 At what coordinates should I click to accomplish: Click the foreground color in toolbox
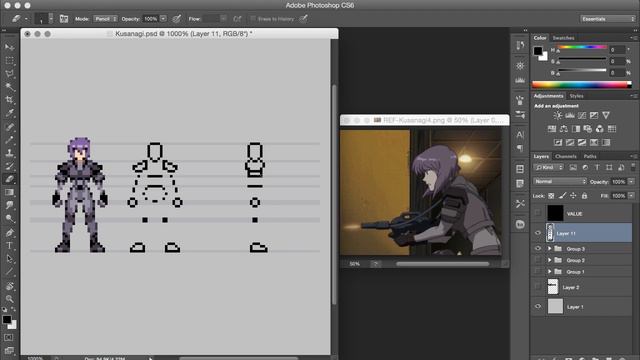coord(7,320)
